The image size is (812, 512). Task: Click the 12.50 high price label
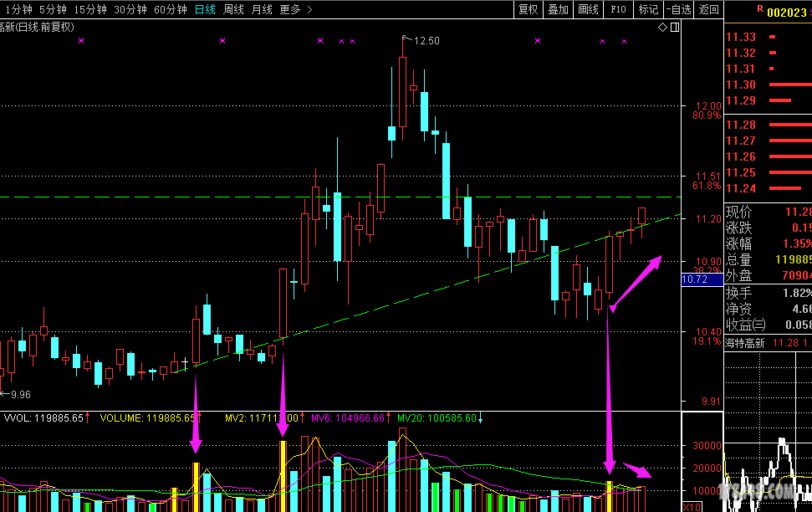(426, 40)
